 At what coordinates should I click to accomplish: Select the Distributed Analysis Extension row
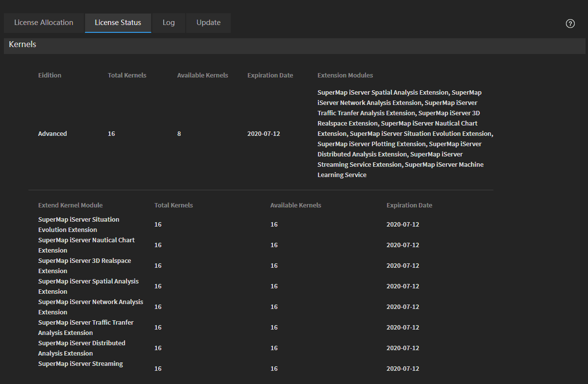tap(81, 348)
